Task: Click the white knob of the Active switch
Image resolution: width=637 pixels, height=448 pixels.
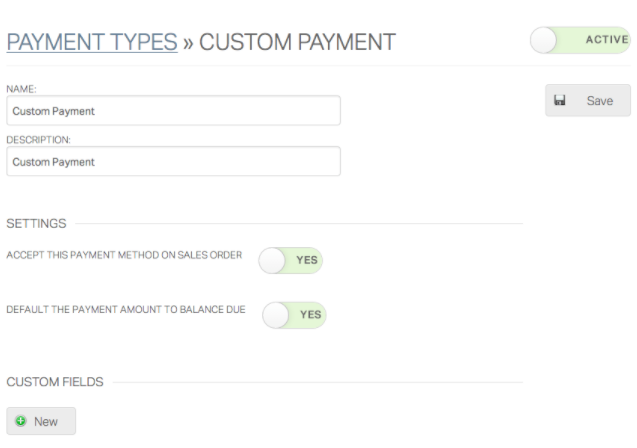Action: pos(544,41)
